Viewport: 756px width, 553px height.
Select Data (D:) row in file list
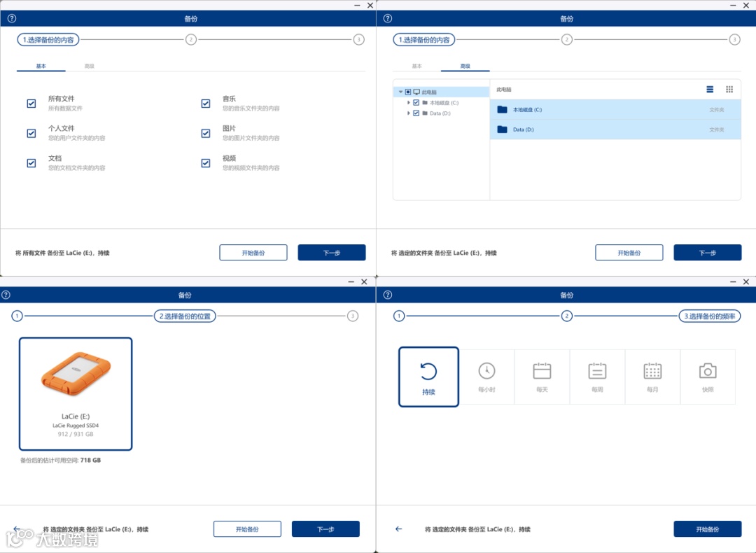coord(615,129)
